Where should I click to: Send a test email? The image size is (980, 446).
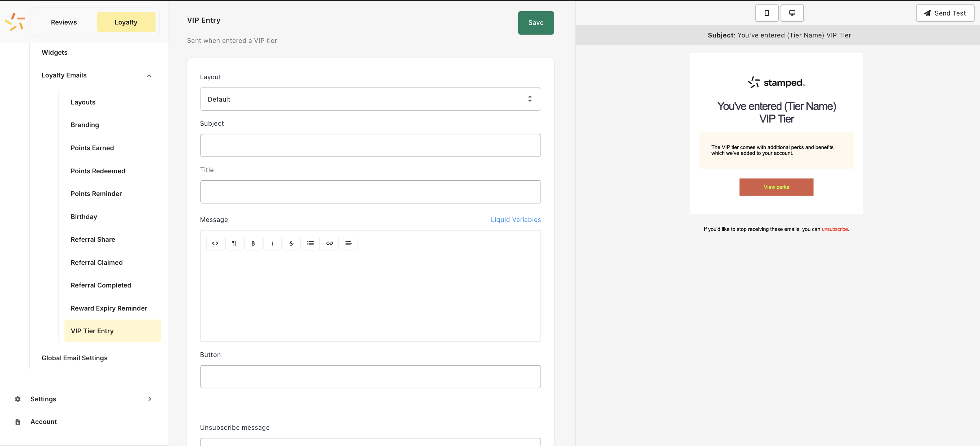(x=945, y=13)
